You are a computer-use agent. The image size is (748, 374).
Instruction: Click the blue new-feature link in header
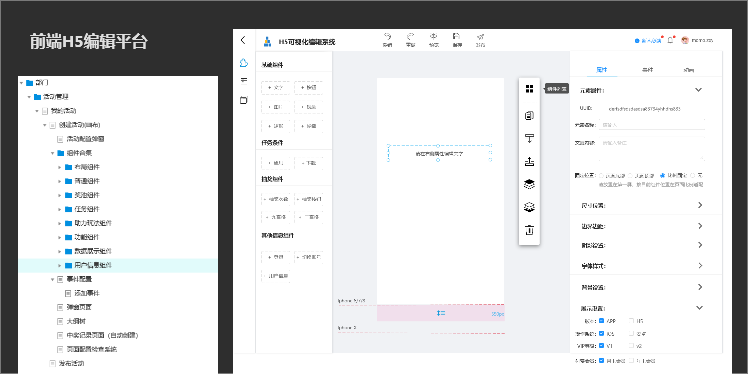pos(649,41)
